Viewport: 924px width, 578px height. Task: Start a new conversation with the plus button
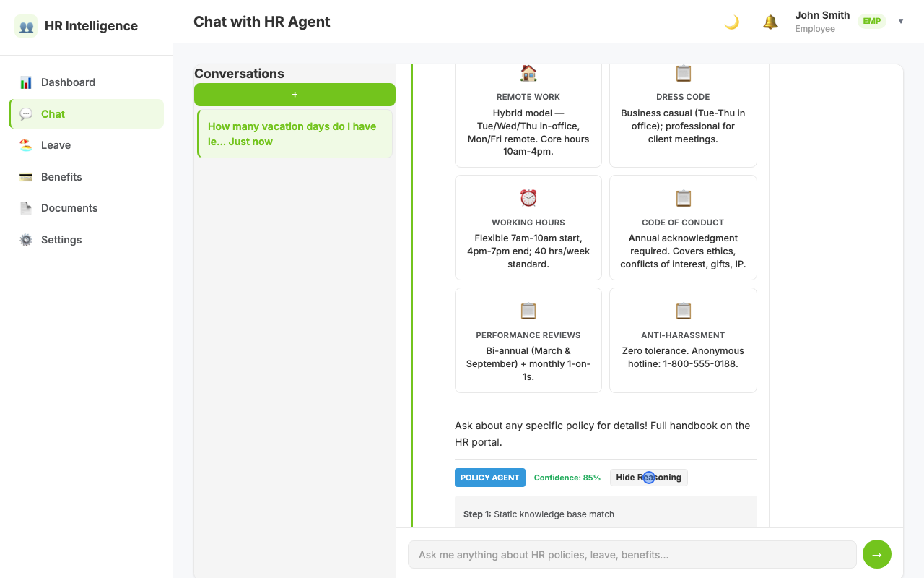pos(295,95)
